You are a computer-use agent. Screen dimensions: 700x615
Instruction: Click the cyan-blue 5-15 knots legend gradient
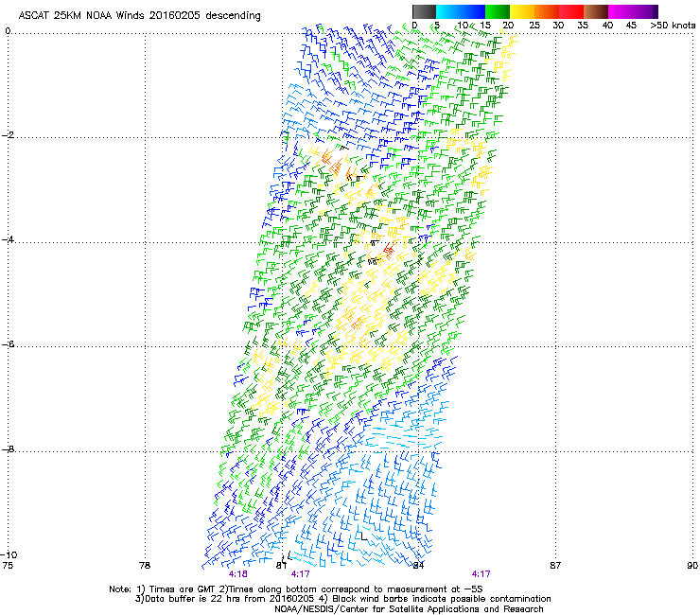461,11
